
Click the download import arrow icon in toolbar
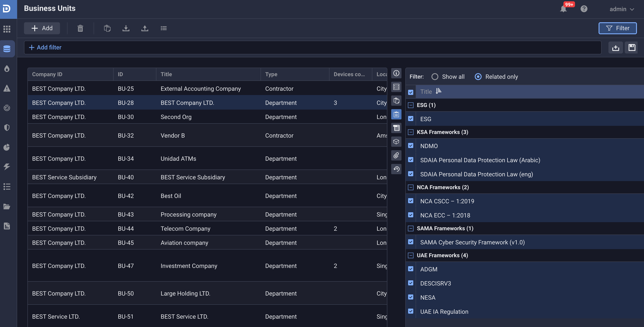126,28
